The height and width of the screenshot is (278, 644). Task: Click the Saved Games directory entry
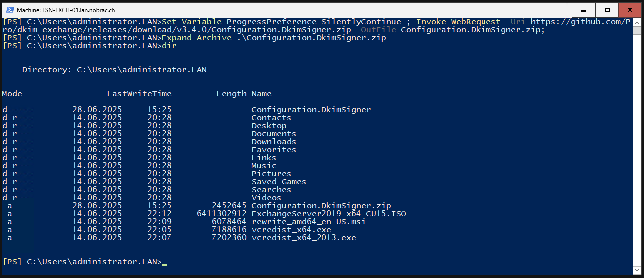pyautogui.click(x=279, y=182)
